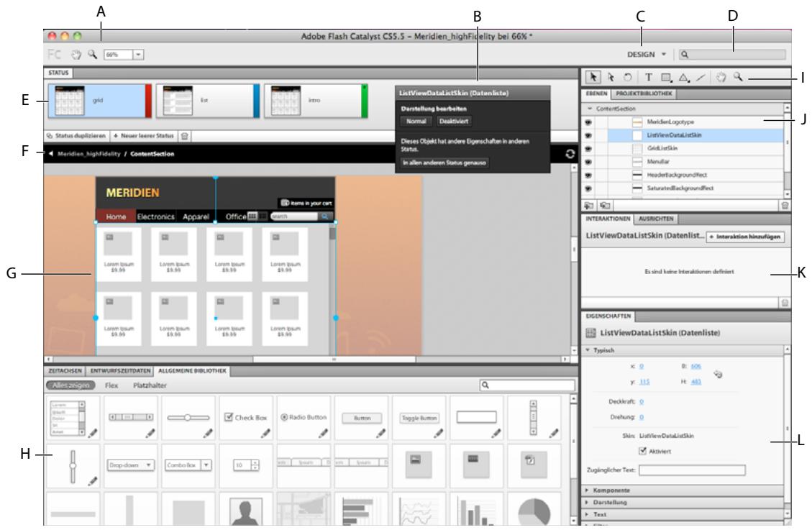Click the magnifier icon next to zoom field
Viewport: 812px width, 530px height.
pos(92,54)
